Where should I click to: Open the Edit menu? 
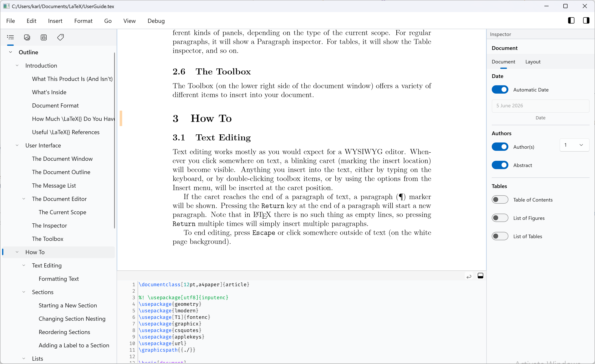(31, 21)
